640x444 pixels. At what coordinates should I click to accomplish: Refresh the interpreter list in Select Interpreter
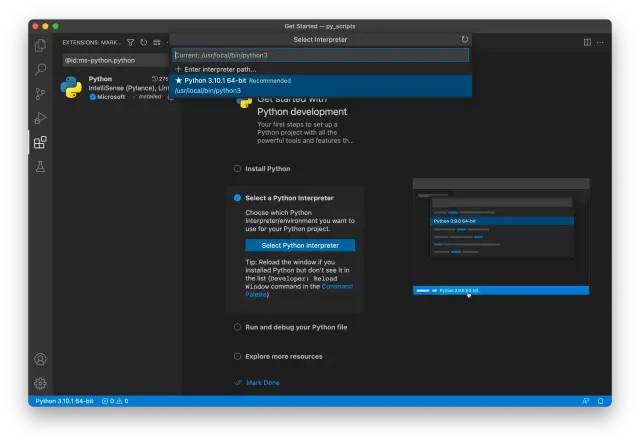point(464,40)
